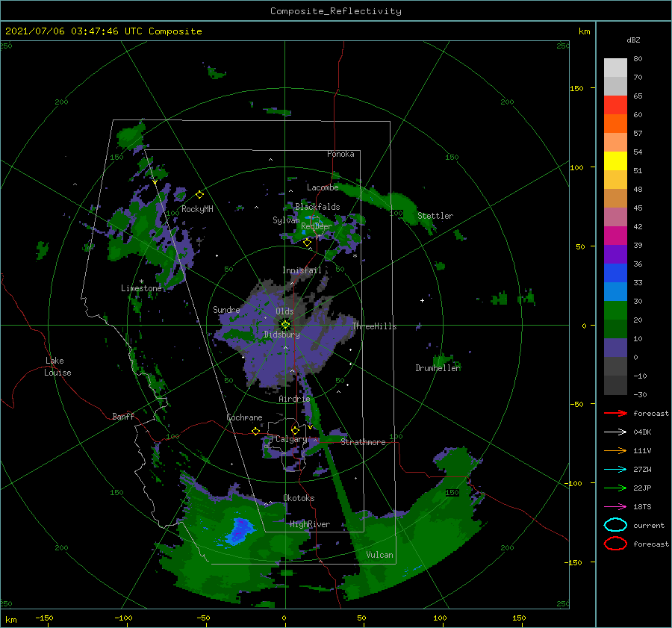Click the Okotoks label
Viewport: 672px width, 628px height.
pyautogui.click(x=299, y=498)
